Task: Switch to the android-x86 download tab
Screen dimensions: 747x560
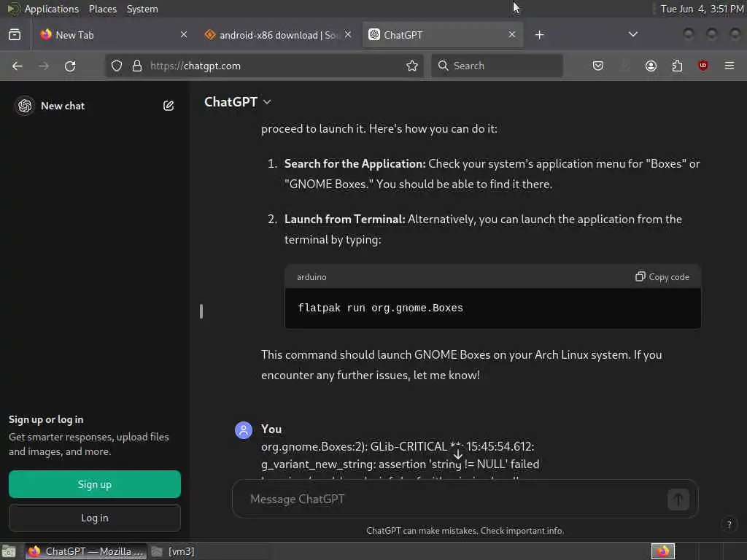Action: point(278,35)
